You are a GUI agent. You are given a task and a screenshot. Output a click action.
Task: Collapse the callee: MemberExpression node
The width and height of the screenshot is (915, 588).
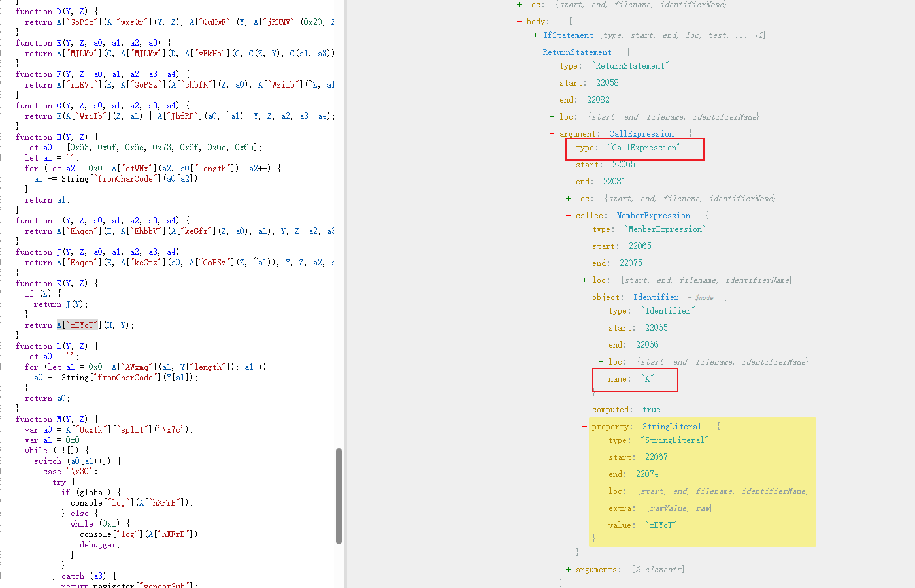click(568, 216)
